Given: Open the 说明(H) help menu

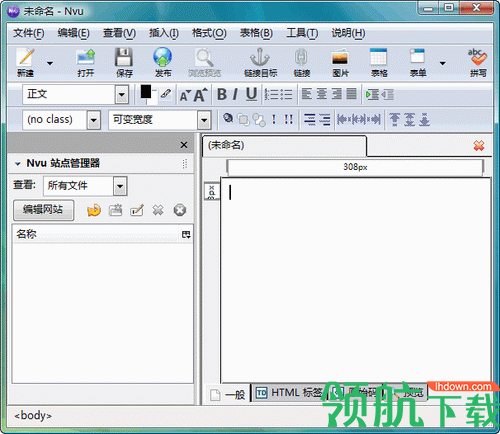Looking at the screenshot, I should click(x=348, y=33).
